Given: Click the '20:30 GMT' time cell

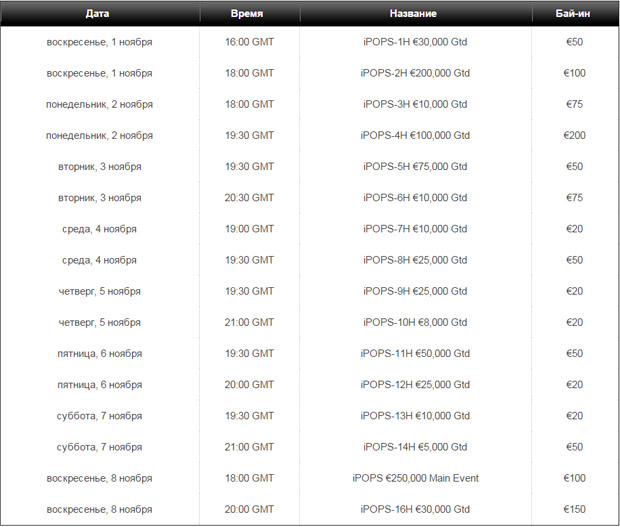Looking at the screenshot, I should pos(250,198).
